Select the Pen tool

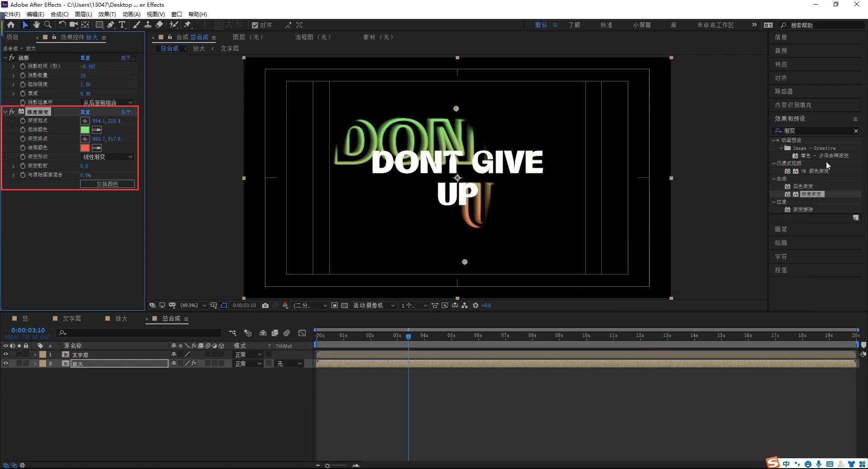[111, 25]
